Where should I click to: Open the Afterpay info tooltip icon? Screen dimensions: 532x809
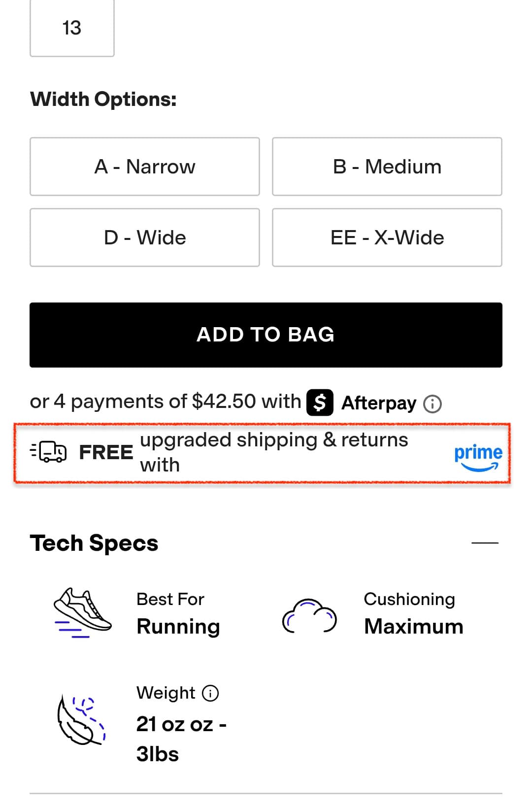click(432, 404)
